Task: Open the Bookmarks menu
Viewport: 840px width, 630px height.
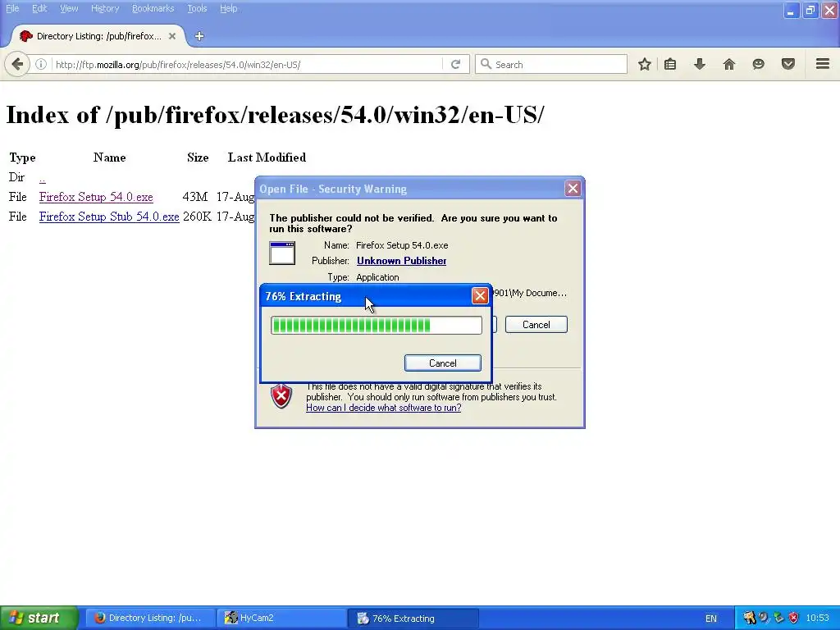Action: [153, 8]
